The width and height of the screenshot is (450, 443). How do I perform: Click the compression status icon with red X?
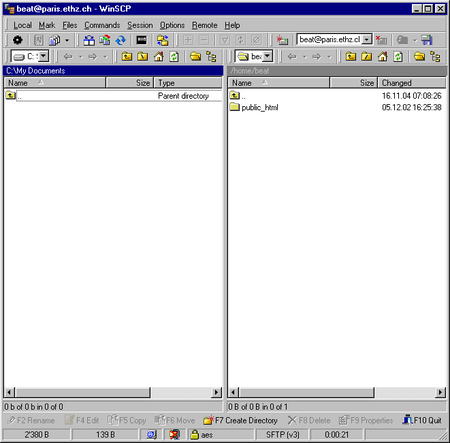click(174, 435)
